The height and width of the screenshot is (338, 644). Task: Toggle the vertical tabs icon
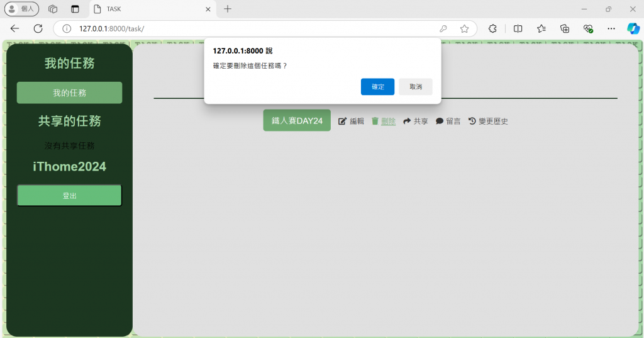point(75,9)
